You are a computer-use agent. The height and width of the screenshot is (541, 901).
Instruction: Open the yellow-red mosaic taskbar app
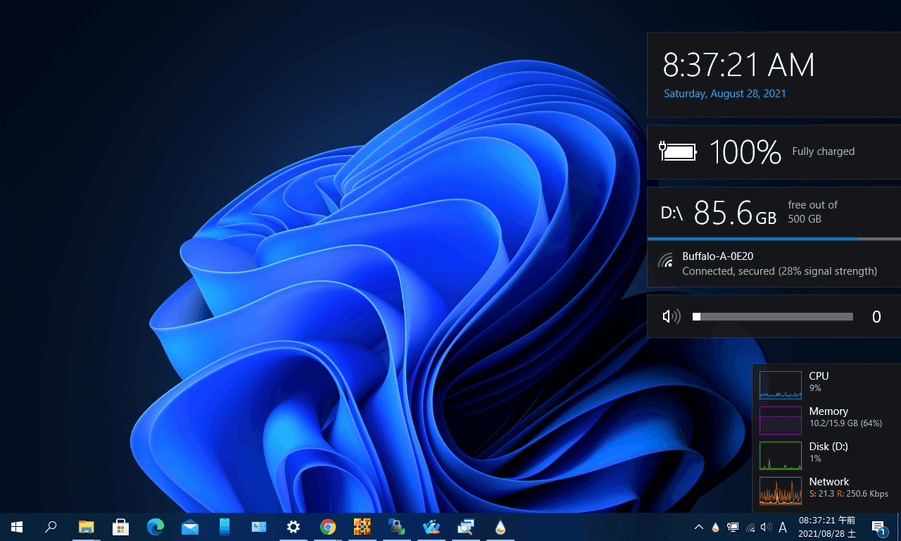coord(362,527)
